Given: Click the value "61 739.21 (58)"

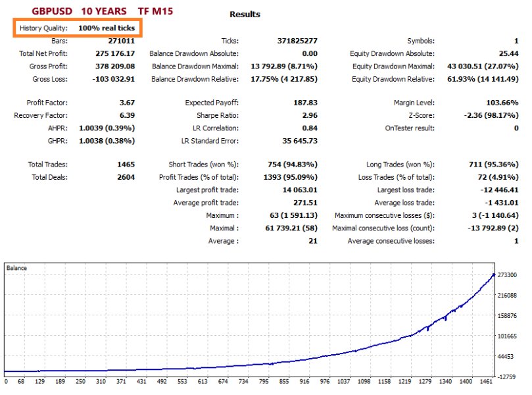Looking at the screenshot, I should pyautogui.click(x=291, y=228).
